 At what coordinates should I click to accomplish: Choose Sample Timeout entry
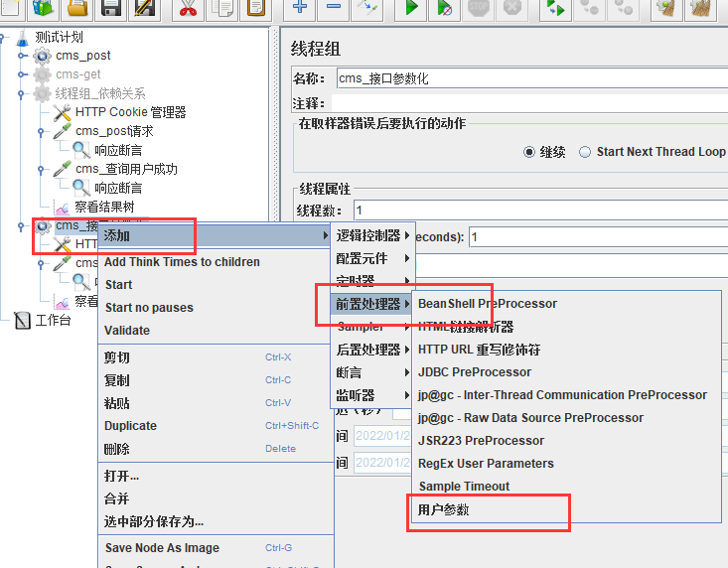(x=566, y=487)
